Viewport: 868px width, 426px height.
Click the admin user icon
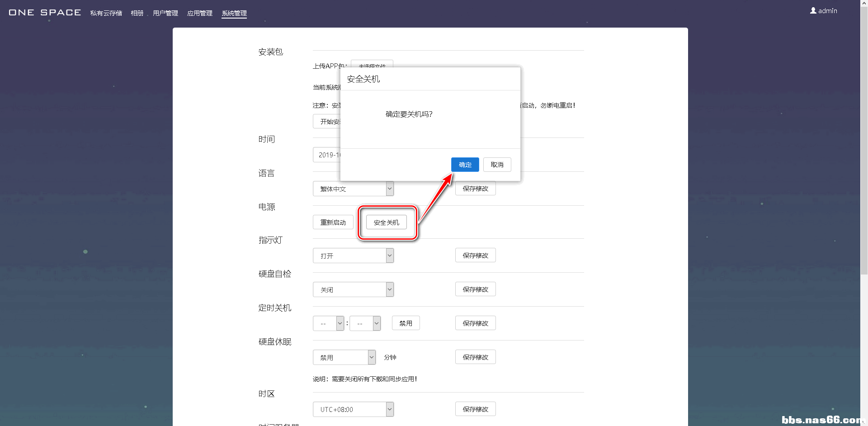coord(813,10)
